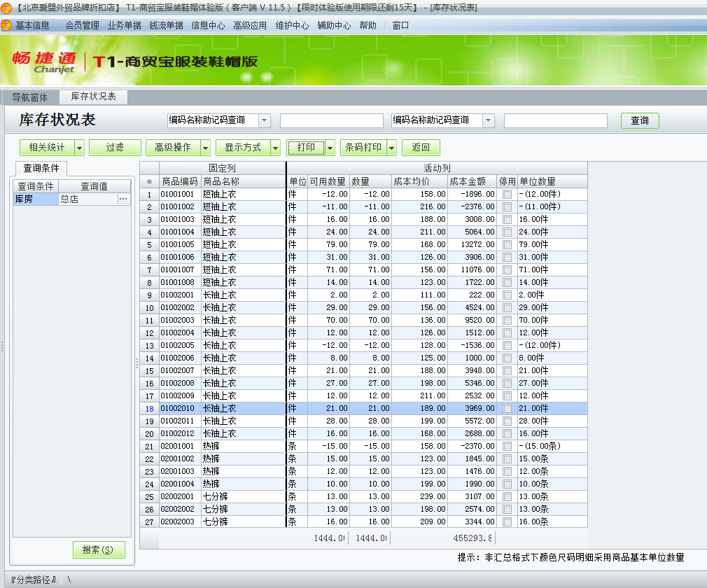Toggle 停用 for the last 七分裤 row
Screen dimensions: 707x588
pos(506,520)
